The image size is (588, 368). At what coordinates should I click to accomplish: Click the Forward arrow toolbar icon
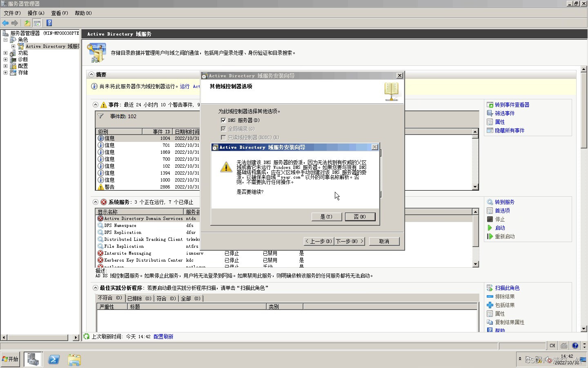(15, 23)
